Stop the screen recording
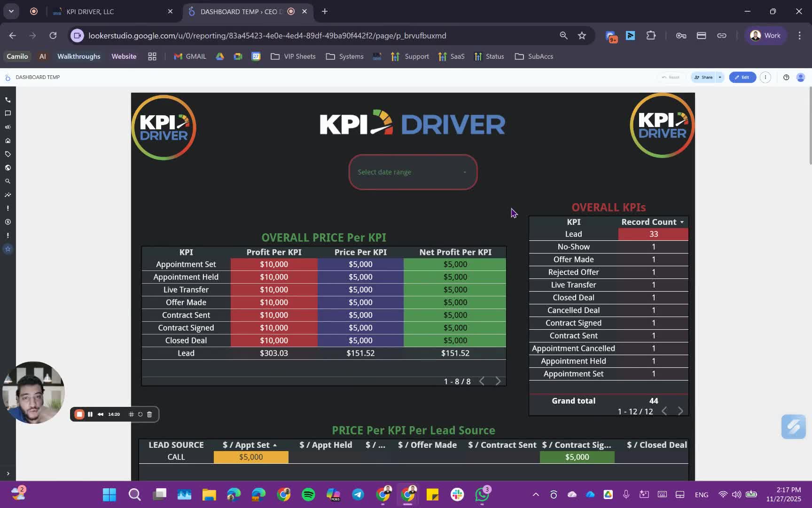 click(79, 414)
